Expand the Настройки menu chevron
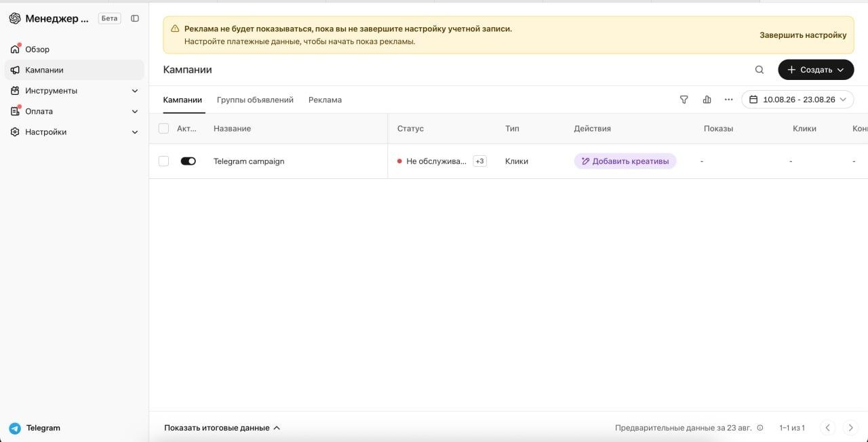 (x=135, y=132)
